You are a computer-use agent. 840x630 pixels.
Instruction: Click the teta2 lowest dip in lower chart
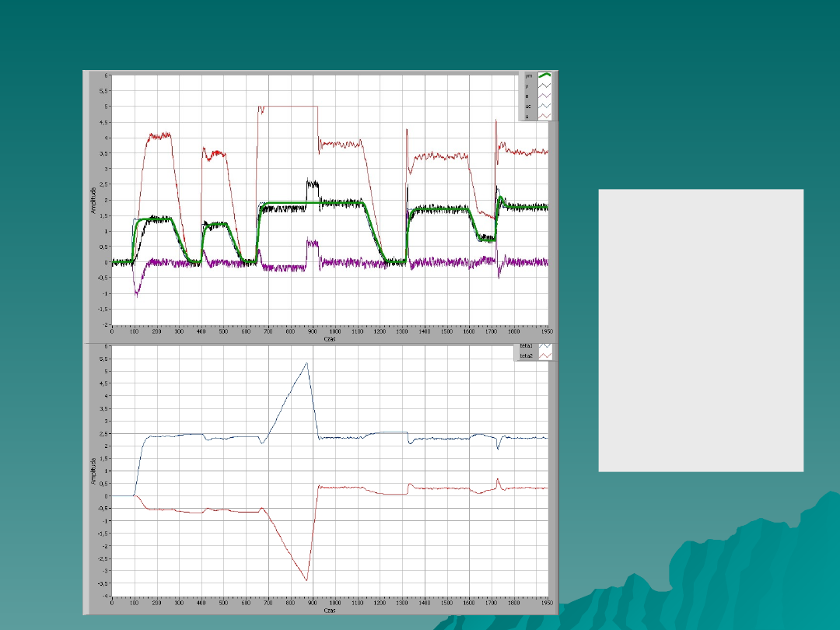(x=306, y=580)
